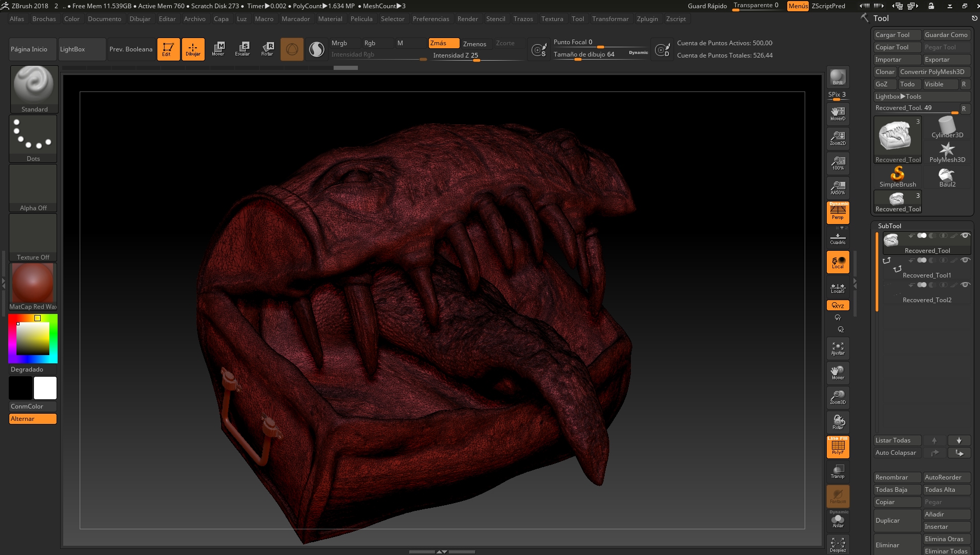Select the Mover tool in top shelf
Image resolution: width=980 pixels, height=555 pixels.
(218, 49)
